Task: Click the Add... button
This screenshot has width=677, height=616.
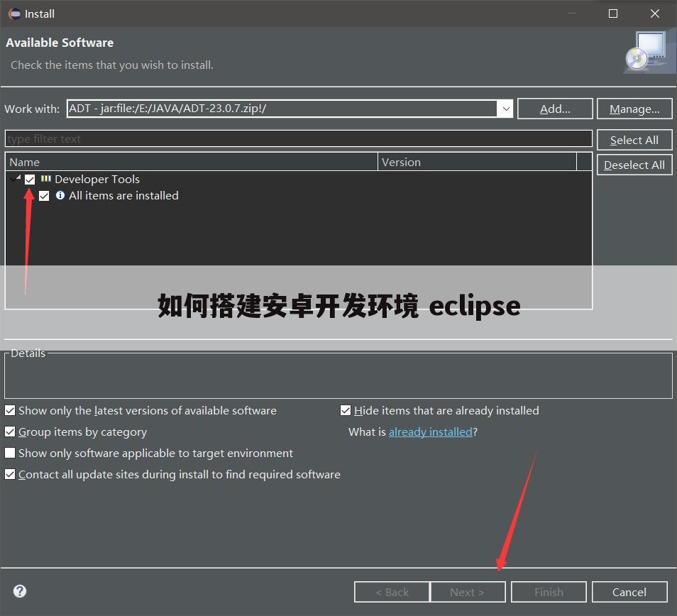Action: [x=555, y=109]
